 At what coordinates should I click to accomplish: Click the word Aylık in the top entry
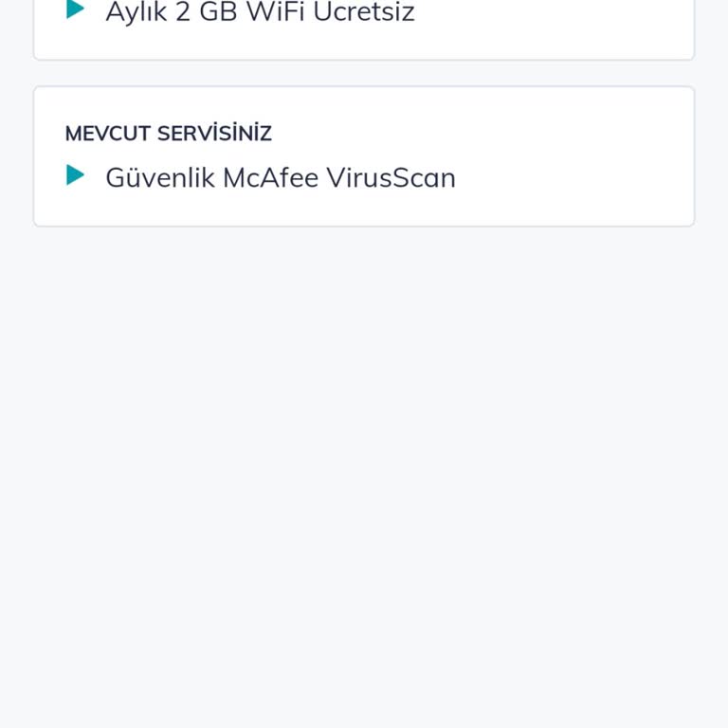click(x=136, y=13)
